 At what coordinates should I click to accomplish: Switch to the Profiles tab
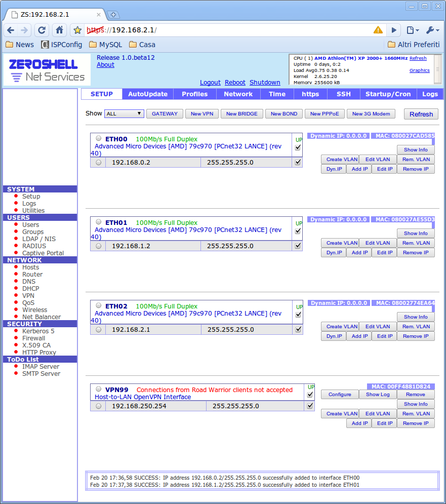click(x=195, y=94)
